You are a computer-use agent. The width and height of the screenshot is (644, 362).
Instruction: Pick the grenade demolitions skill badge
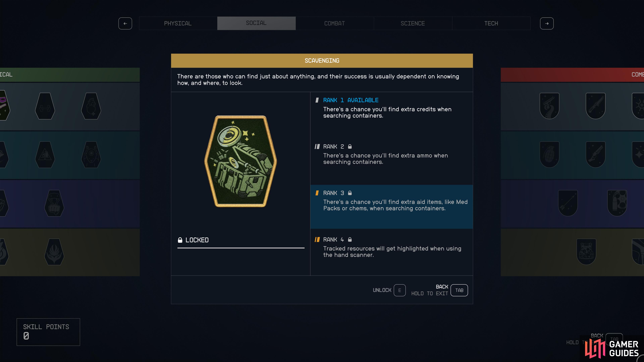[x=549, y=154]
